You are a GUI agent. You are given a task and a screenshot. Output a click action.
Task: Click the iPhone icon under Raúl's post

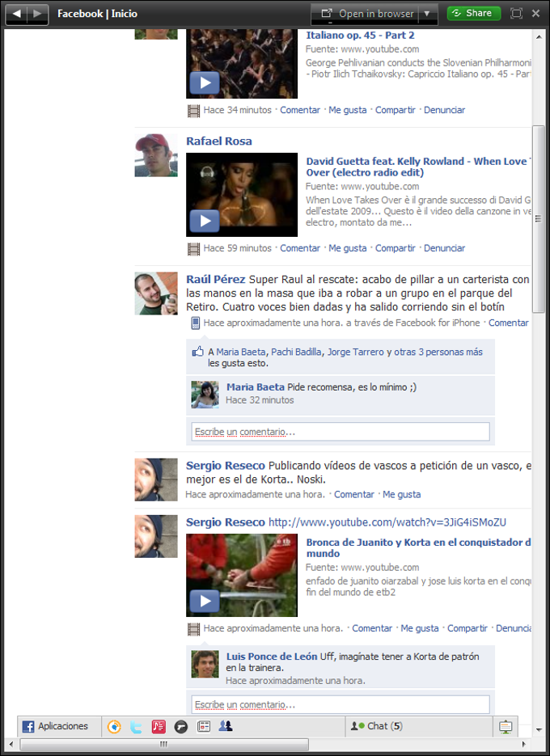pos(195,323)
